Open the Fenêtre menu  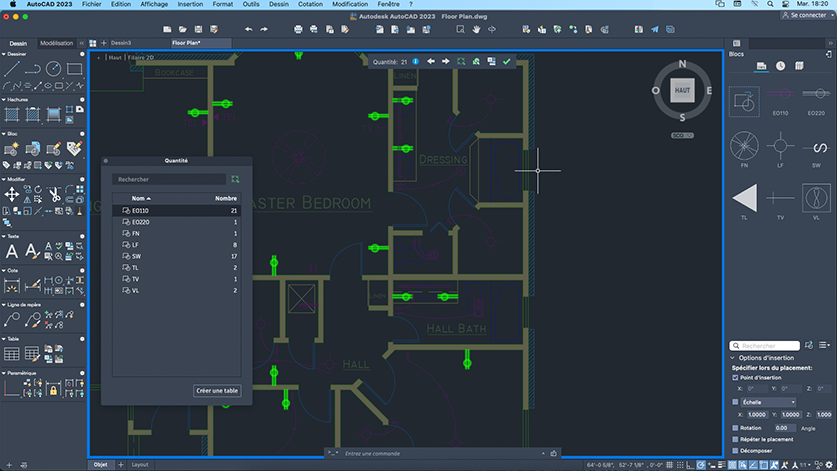pyautogui.click(x=388, y=4)
